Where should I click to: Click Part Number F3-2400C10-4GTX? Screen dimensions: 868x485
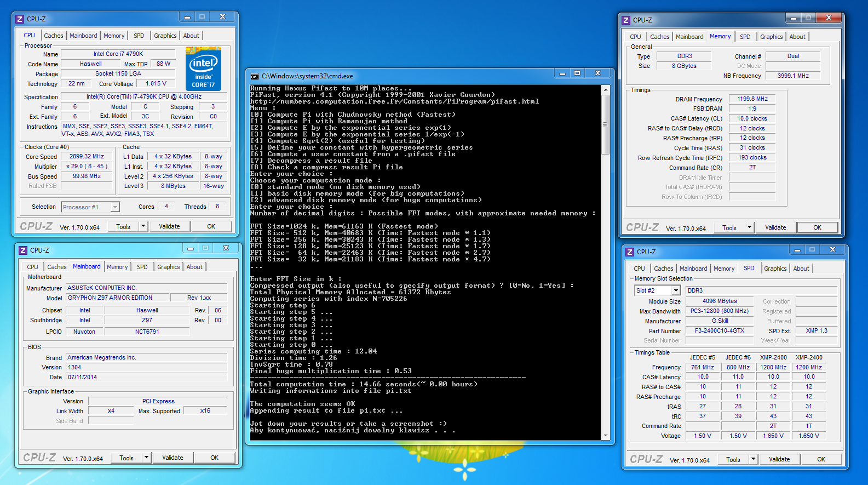pyautogui.click(x=720, y=331)
